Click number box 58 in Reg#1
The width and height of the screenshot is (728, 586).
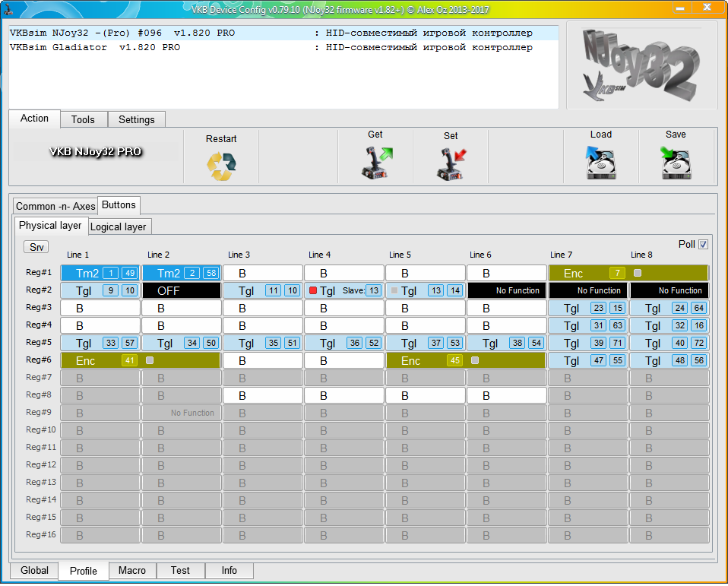(x=211, y=273)
